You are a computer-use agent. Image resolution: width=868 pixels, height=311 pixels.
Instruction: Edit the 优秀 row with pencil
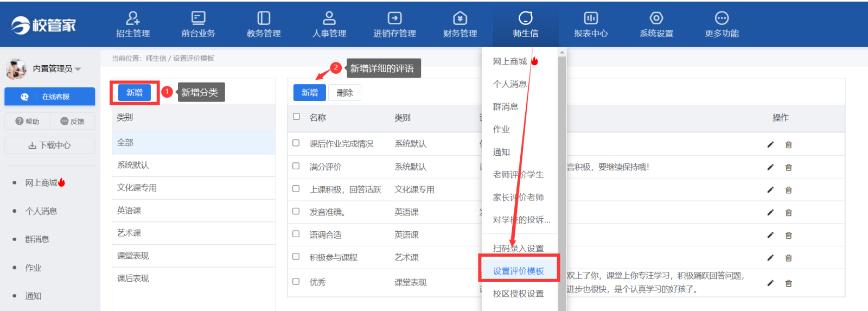click(770, 283)
